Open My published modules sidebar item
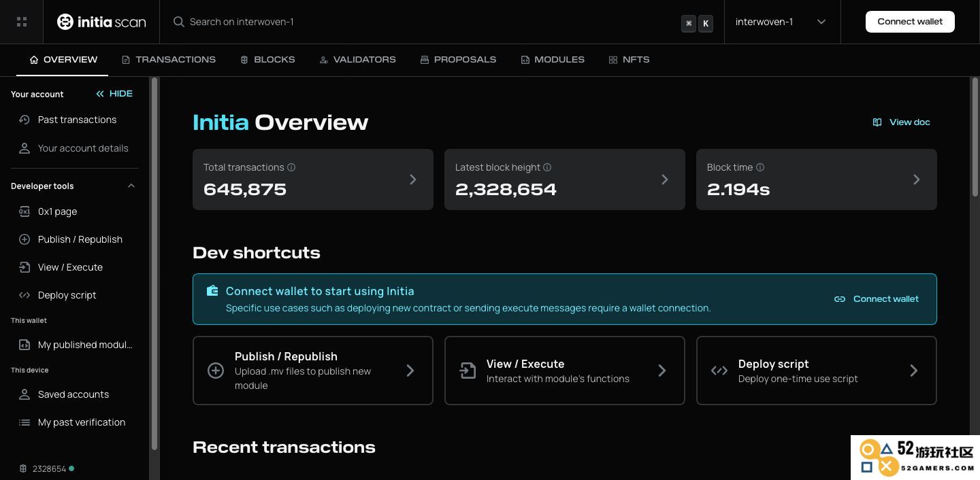Image resolution: width=980 pixels, height=480 pixels. pyautogui.click(x=75, y=345)
